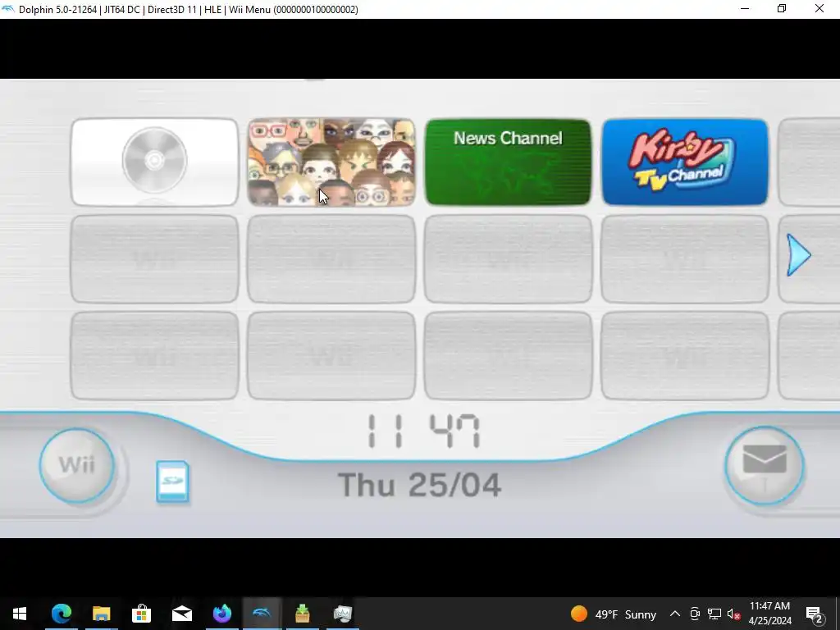Open Microsoft Edge from taskbar
Image resolution: width=840 pixels, height=630 pixels.
(x=61, y=614)
